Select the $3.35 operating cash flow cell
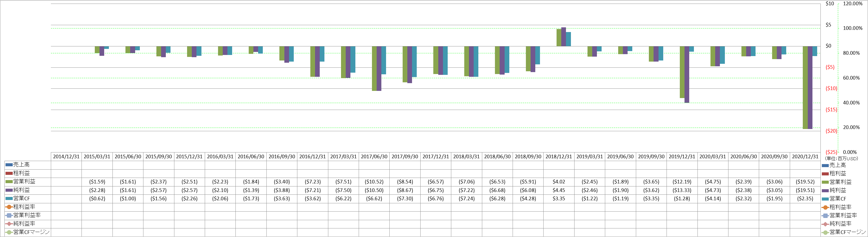The height and width of the screenshot is (237, 868). click(x=559, y=199)
